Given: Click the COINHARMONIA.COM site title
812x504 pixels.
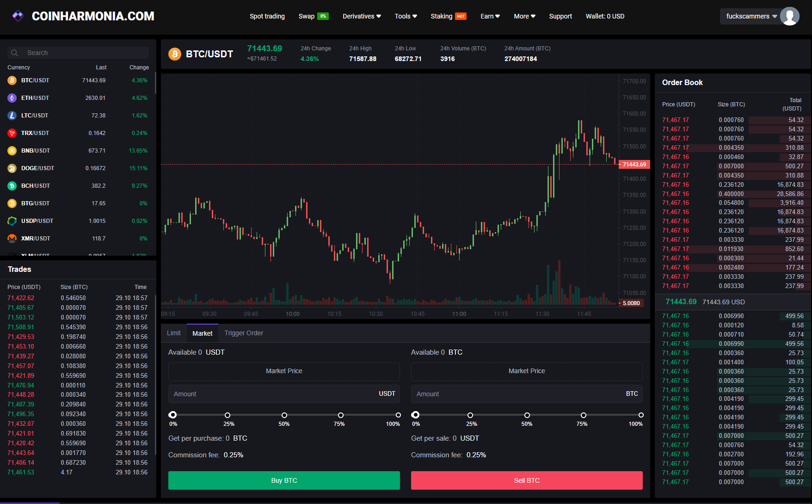Looking at the screenshot, I should (93, 16).
